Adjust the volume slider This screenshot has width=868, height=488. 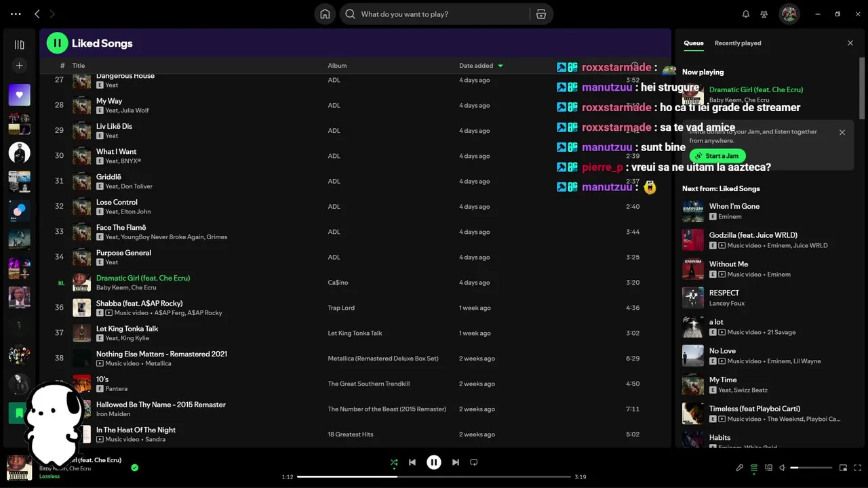point(811,468)
